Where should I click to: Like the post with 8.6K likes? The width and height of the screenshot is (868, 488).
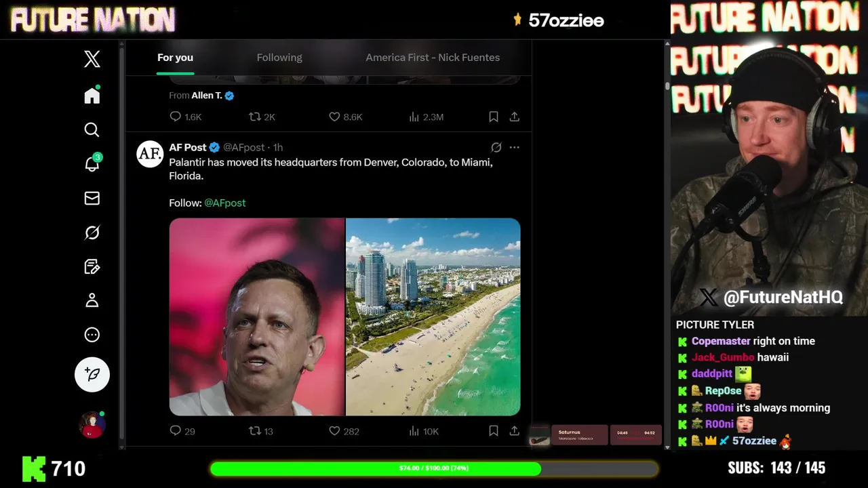pyautogui.click(x=346, y=117)
